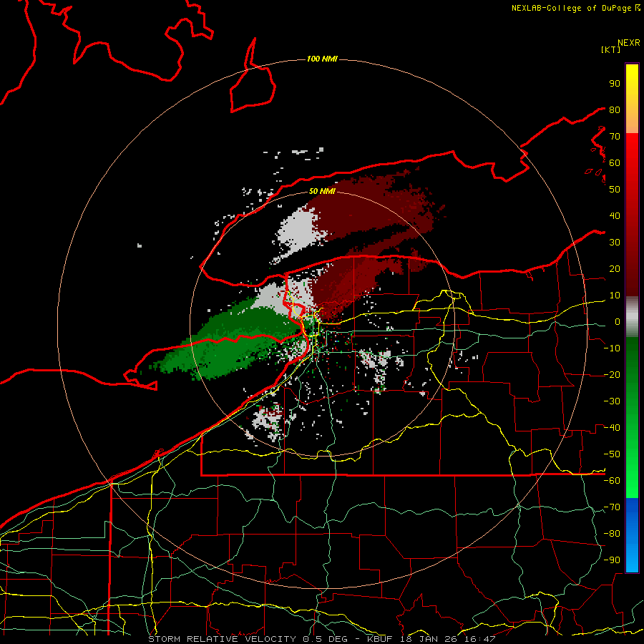Click the -80 scale label
The image size is (644, 644).
[x=612, y=534]
